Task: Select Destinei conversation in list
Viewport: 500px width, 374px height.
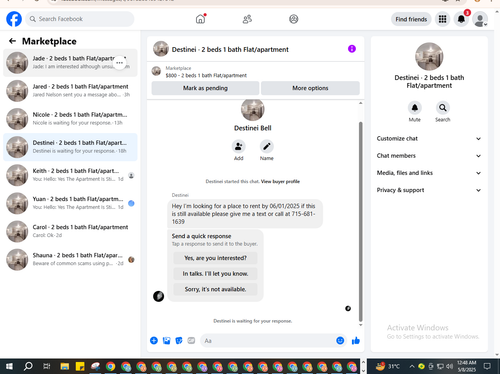Action: [x=70, y=147]
